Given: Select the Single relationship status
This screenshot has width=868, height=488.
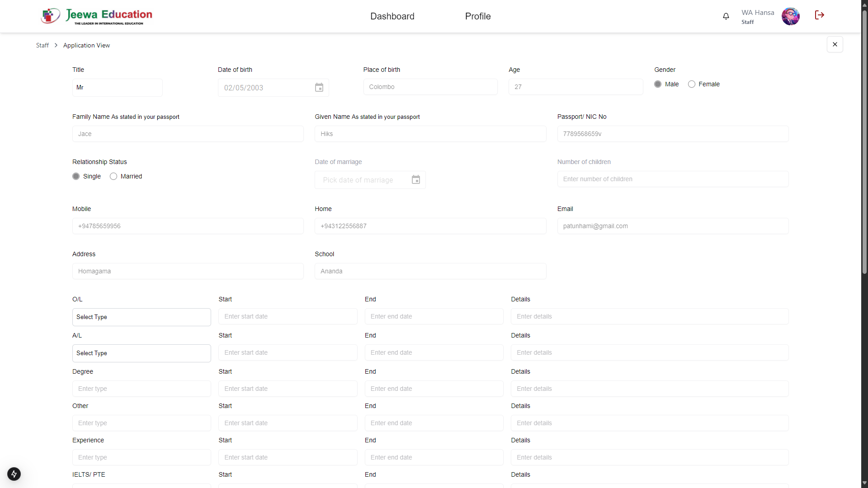Looking at the screenshot, I should point(76,176).
